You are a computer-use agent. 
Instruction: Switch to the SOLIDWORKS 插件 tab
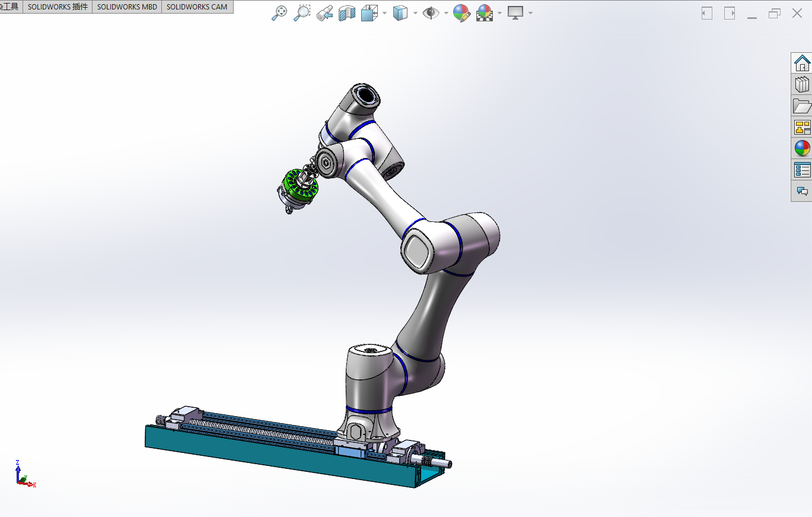click(58, 7)
